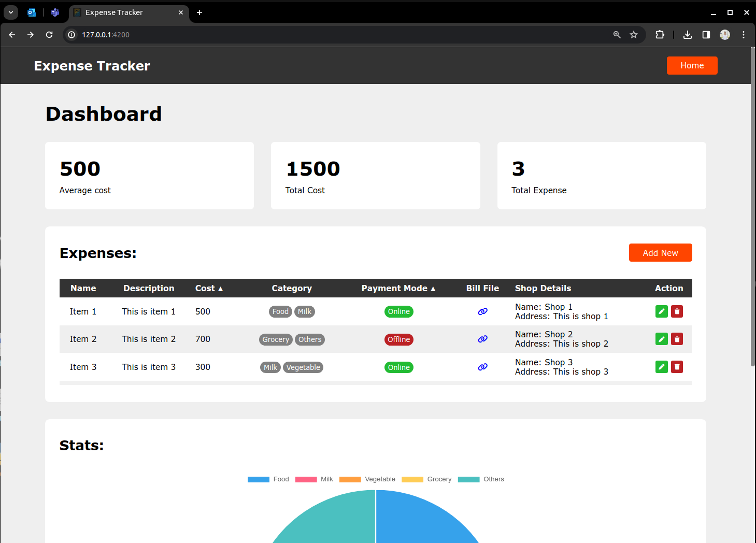
Task: Click the Shop Details column header
Action: (x=543, y=288)
